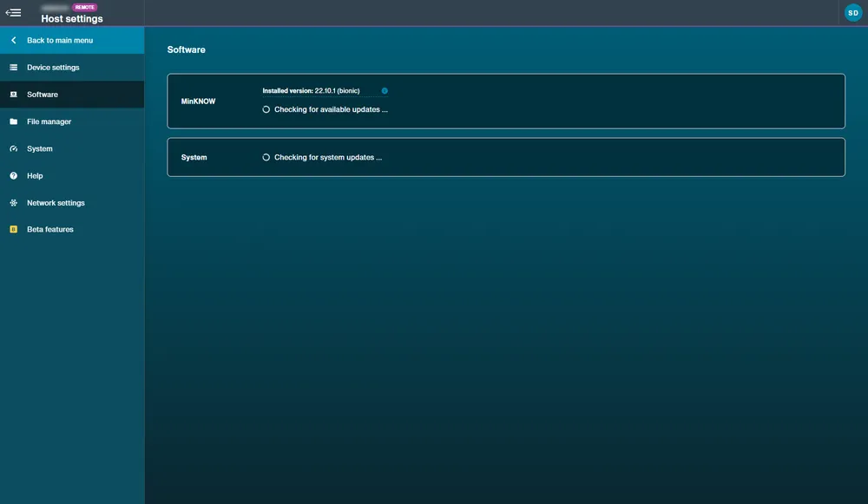
Task: Click the Network settings gear icon
Action: click(13, 203)
